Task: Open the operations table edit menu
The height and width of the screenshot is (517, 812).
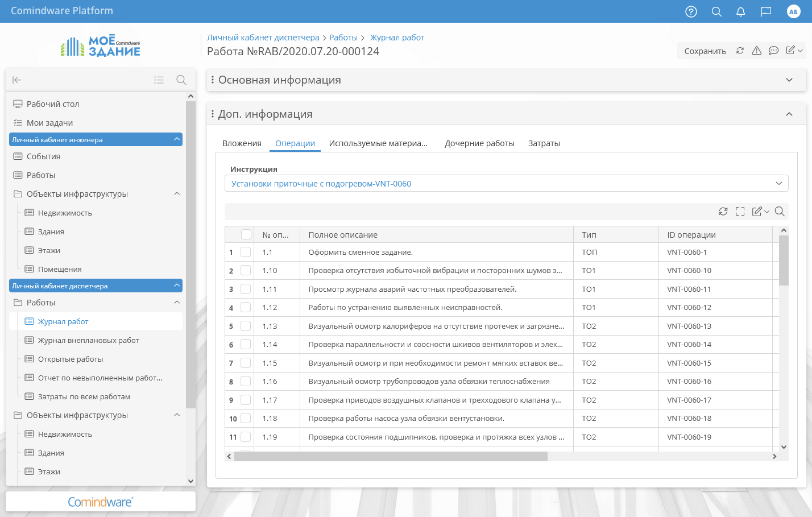Action: [760, 212]
